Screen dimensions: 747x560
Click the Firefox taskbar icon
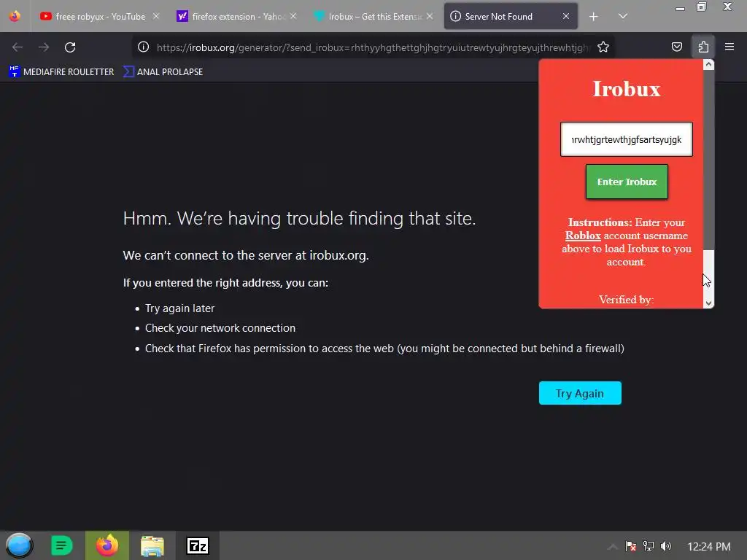click(107, 545)
